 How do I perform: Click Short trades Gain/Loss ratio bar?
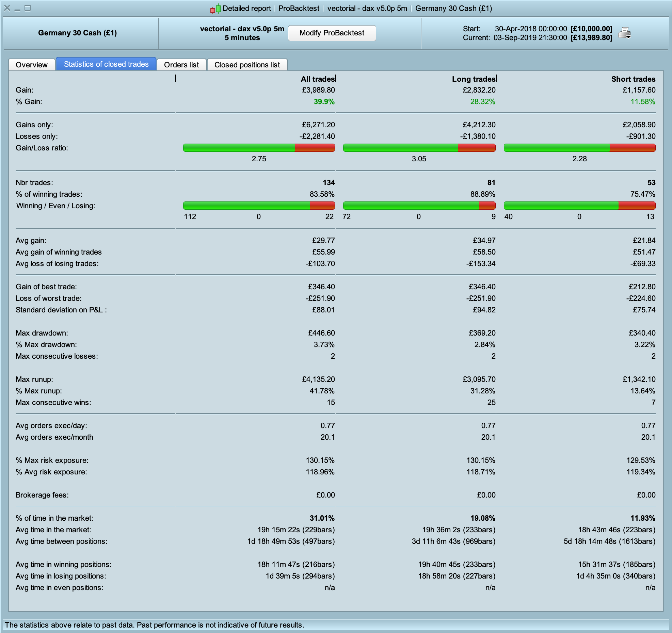coord(579,148)
